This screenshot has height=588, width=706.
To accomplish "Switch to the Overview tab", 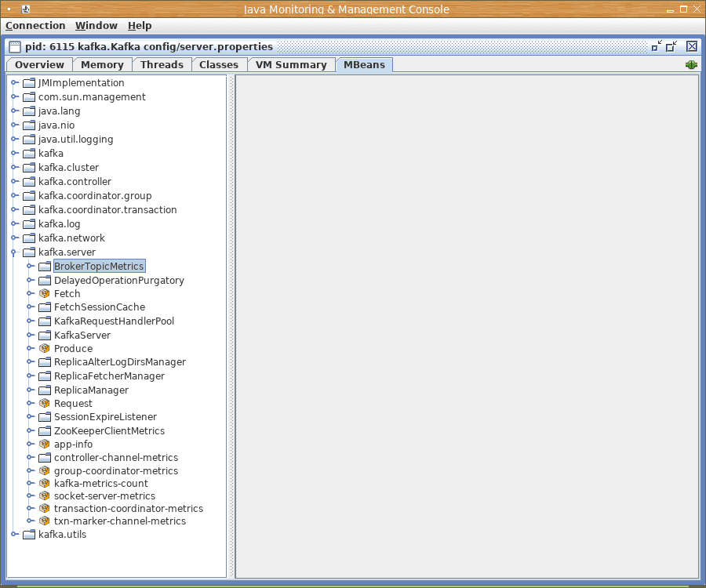I will click(x=39, y=65).
